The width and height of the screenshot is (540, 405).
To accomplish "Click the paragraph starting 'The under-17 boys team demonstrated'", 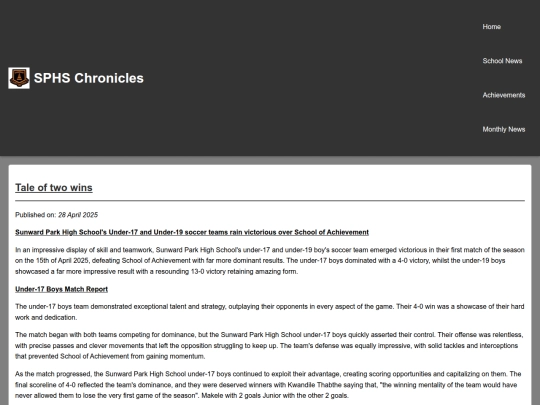I will [270, 312].
